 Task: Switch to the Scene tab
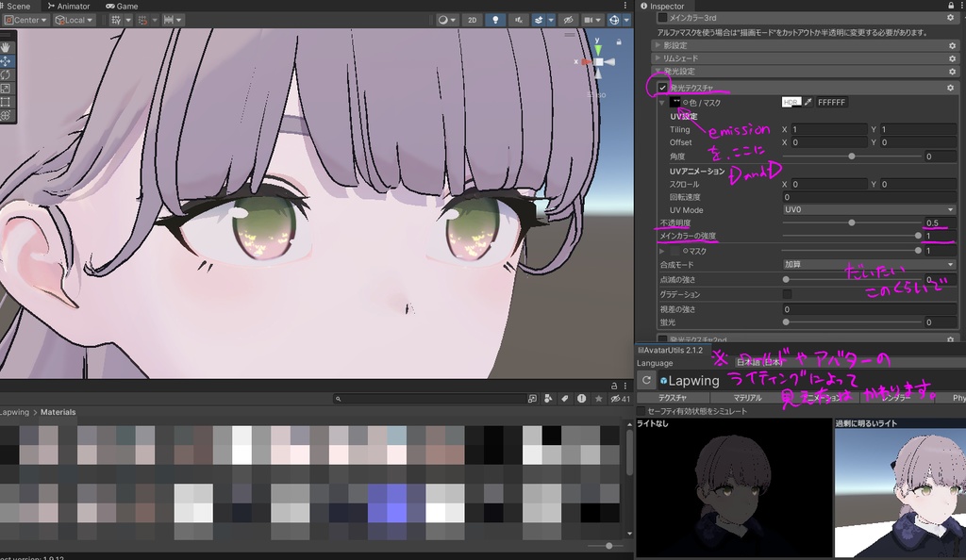coord(15,6)
